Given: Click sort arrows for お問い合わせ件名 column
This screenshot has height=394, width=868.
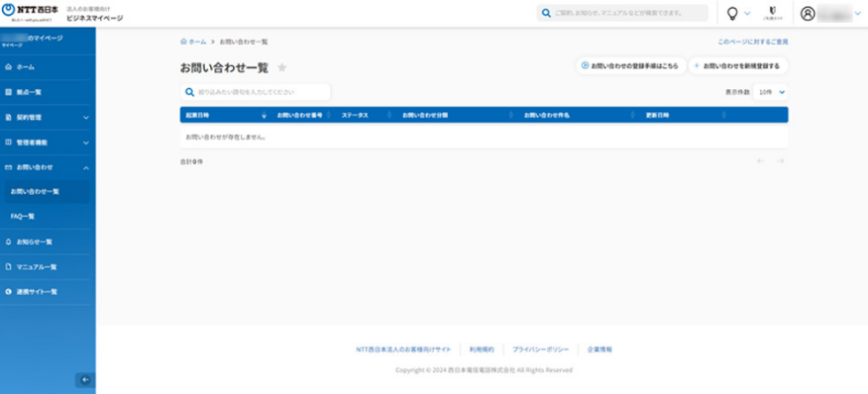Looking at the screenshot, I should 633,115.
